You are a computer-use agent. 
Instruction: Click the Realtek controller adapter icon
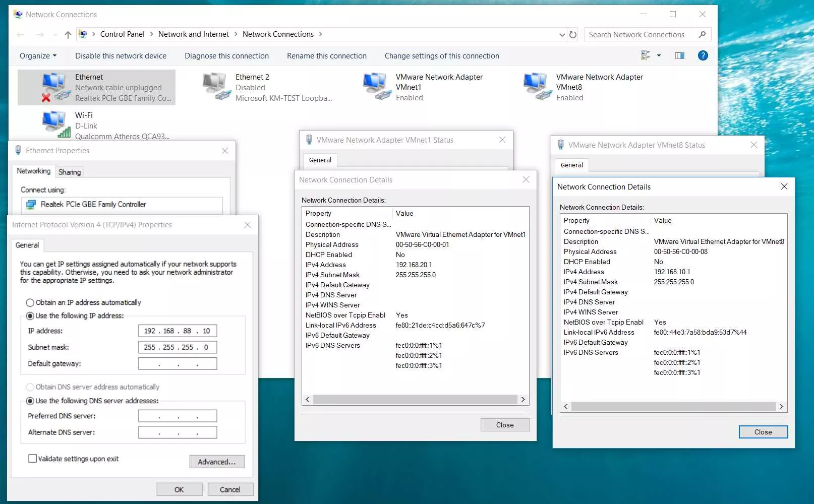tap(31, 204)
